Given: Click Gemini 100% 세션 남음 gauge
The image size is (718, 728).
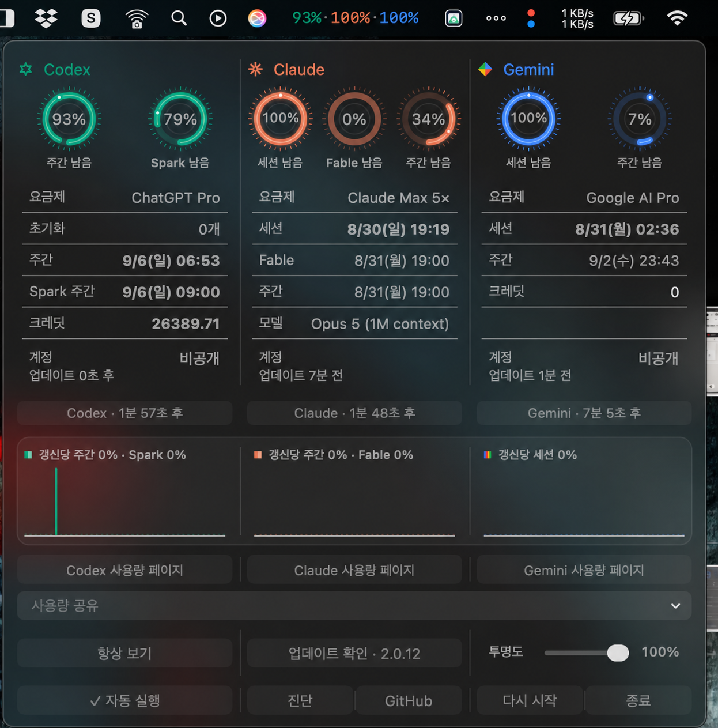Looking at the screenshot, I should (528, 119).
